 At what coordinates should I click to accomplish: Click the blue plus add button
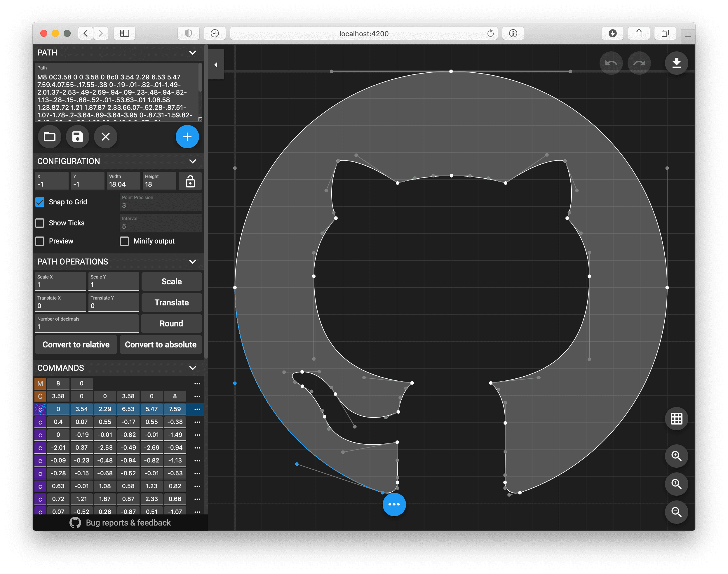pyautogui.click(x=187, y=137)
